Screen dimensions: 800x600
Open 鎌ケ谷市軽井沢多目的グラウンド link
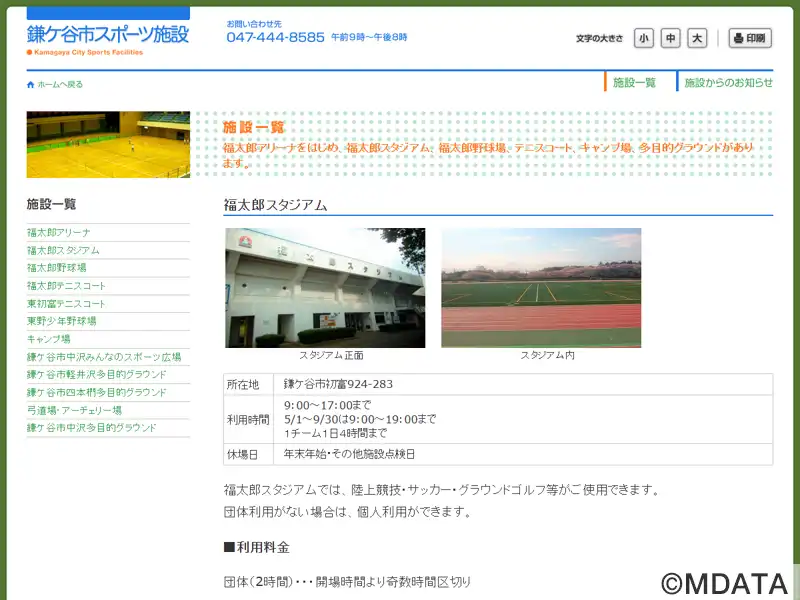[97, 374]
